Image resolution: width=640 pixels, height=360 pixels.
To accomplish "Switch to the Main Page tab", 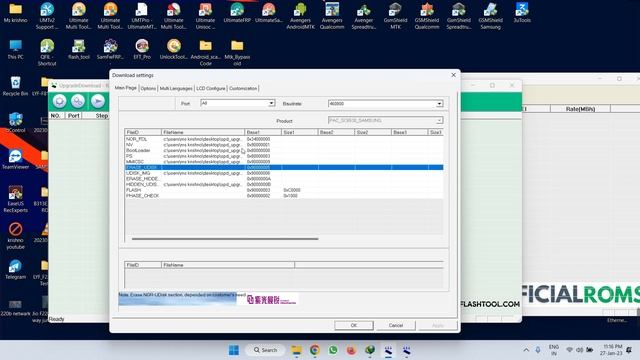I will pyautogui.click(x=126, y=88).
